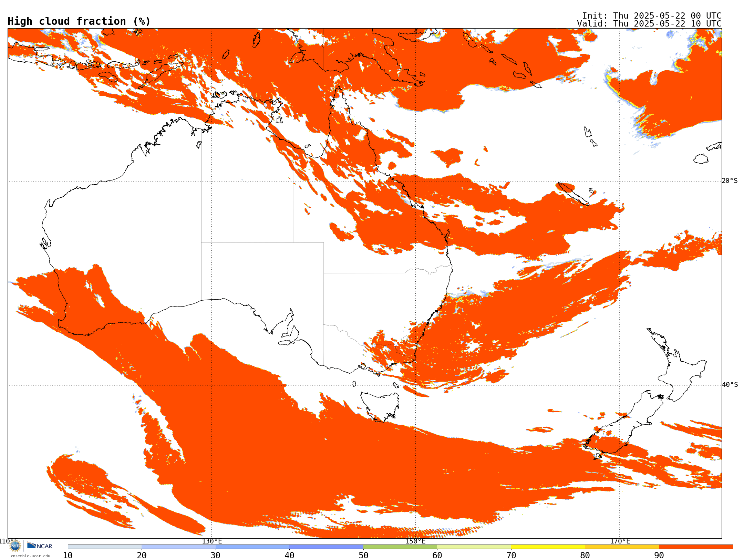Click the NCAR logo
The height and width of the screenshot is (560, 744).
[x=40, y=546]
